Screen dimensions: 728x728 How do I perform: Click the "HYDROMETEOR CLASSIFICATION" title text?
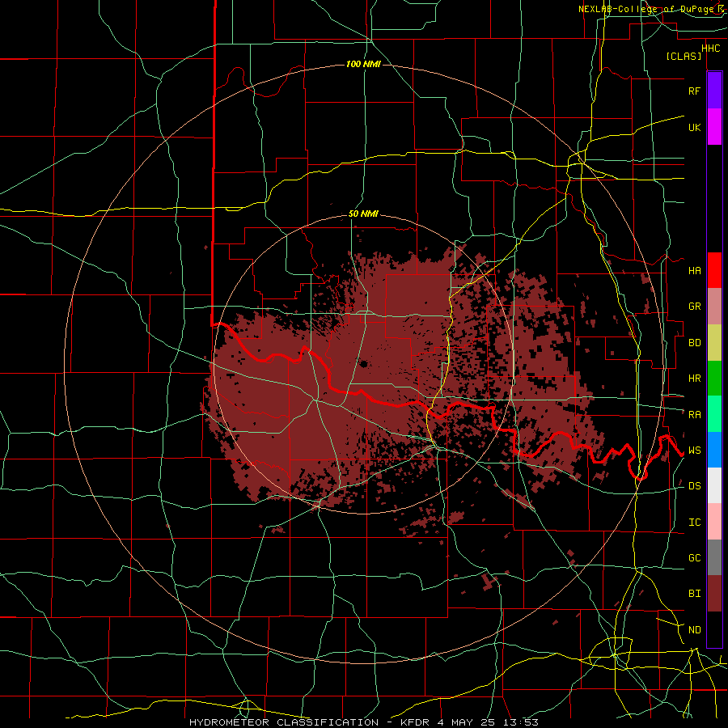284,722
